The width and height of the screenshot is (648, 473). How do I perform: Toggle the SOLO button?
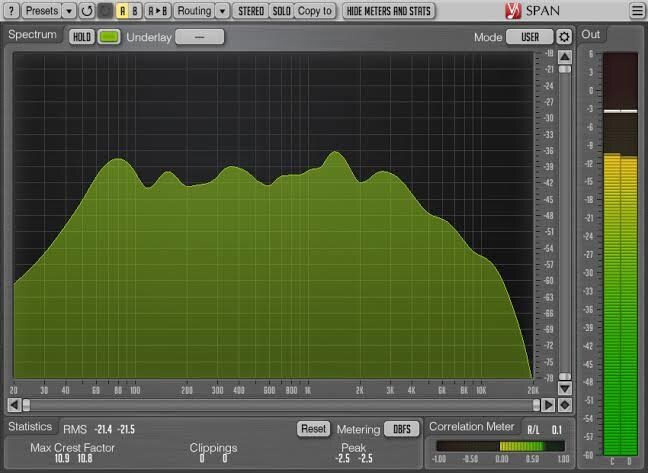click(281, 11)
